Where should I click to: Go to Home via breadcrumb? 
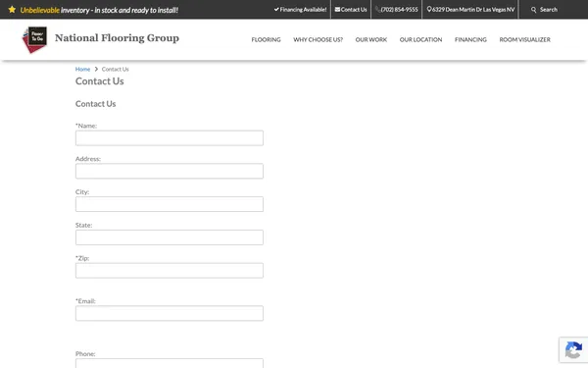click(x=82, y=69)
